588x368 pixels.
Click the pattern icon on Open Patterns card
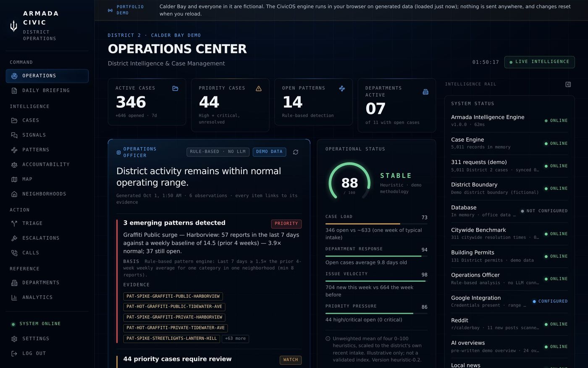point(342,88)
